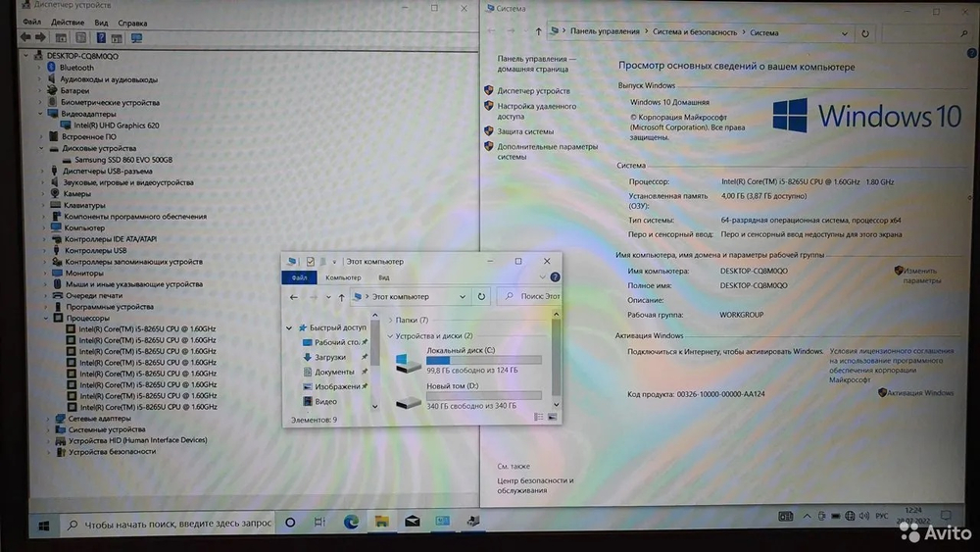Click the Forward arrow in Device Manager toolbar
Viewport: 980px width, 552px height.
tap(40, 38)
